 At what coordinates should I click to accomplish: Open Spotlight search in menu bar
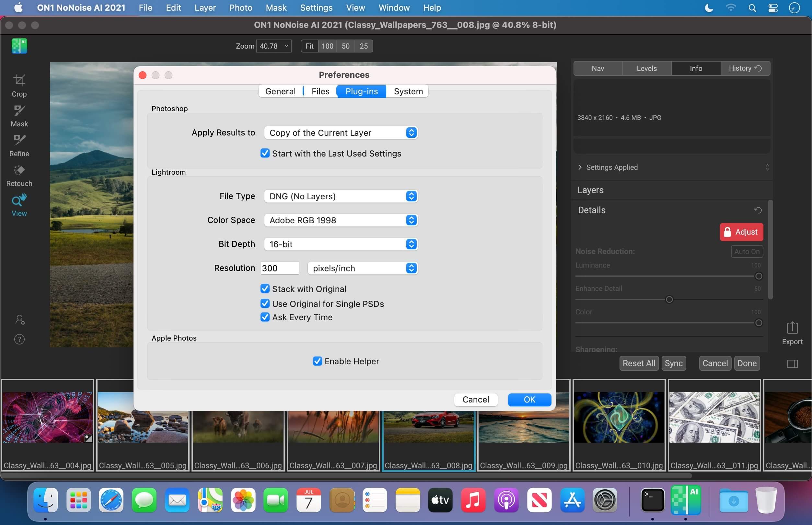(752, 8)
